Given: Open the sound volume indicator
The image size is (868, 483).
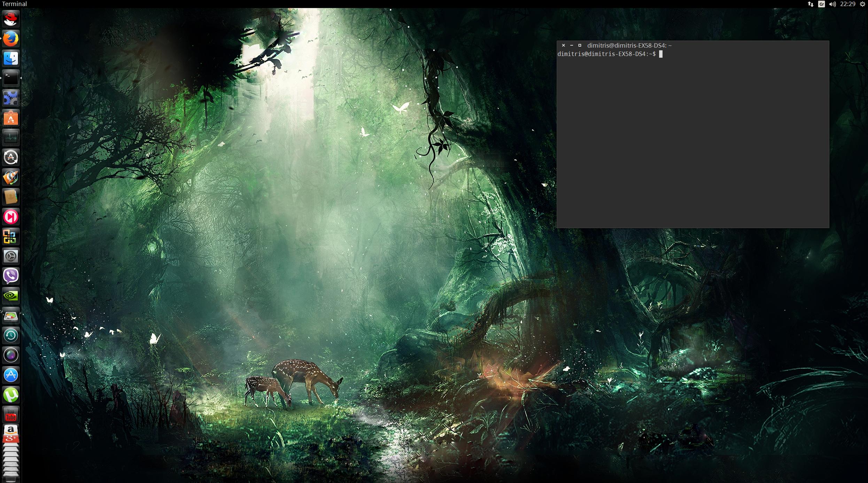Looking at the screenshot, I should [x=832, y=4].
